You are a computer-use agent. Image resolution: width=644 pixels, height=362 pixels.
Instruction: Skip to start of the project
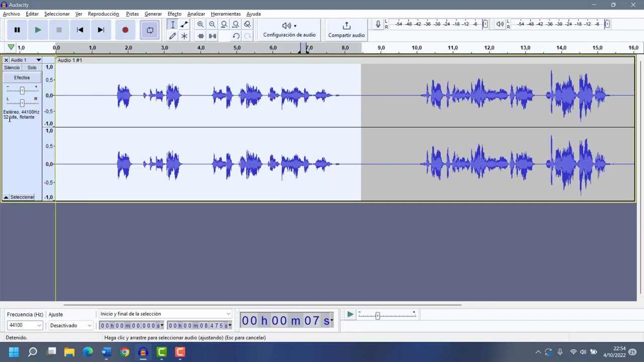[80, 30]
